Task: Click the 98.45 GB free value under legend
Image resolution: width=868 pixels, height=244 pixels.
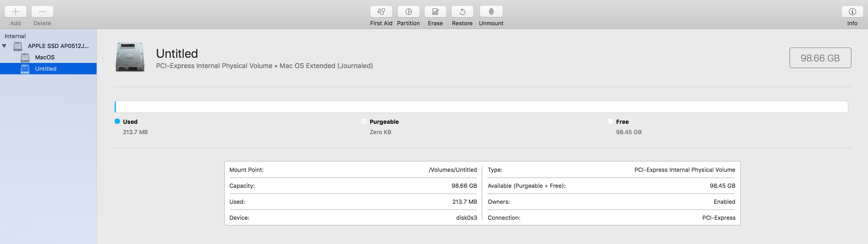Action: tap(629, 132)
